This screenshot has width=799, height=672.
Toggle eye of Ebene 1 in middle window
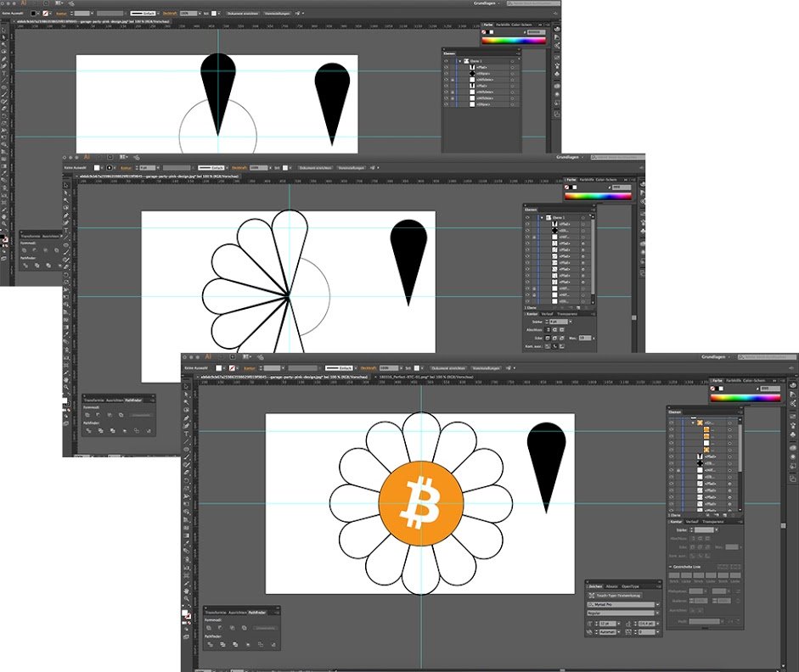(527, 217)
